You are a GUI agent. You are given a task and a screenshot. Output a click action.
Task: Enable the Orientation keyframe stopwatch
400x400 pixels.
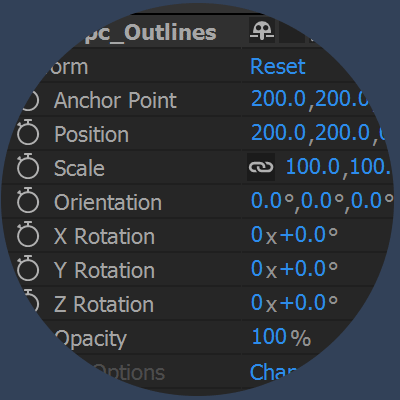tap(28, 200)
